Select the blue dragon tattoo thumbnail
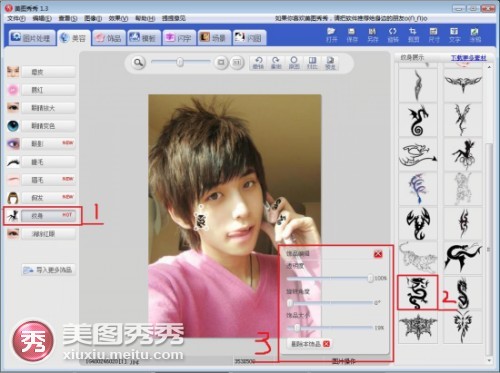Viewport: 500px width, 373px height. click(x=418, y=189)
